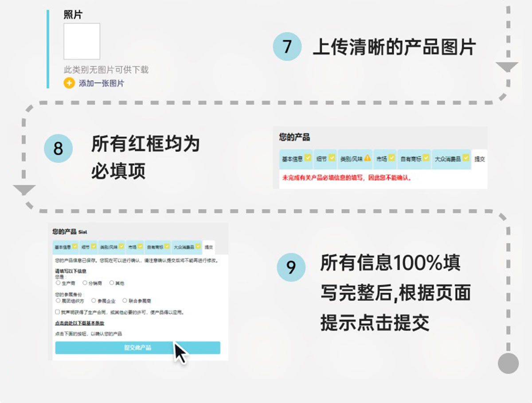This screenshot has height=403, width=532.
Task: Click the 添加一张图片 link text
Action: 102,83
